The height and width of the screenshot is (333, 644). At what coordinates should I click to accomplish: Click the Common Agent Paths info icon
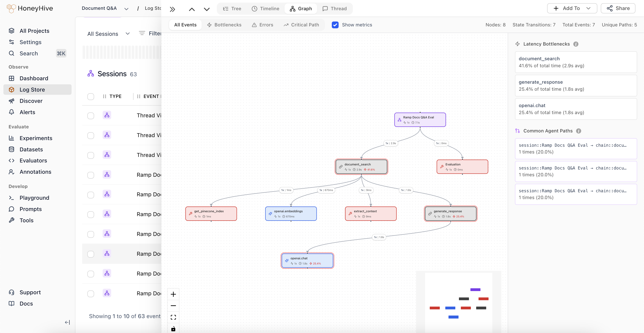[578, 131]
